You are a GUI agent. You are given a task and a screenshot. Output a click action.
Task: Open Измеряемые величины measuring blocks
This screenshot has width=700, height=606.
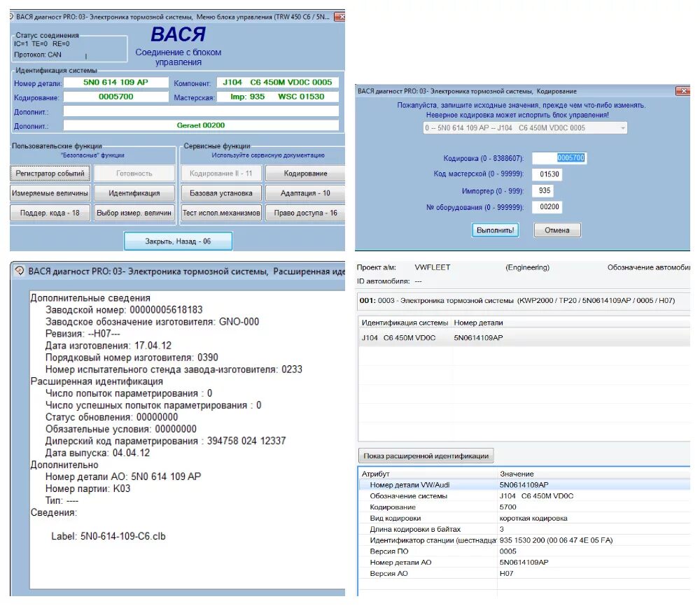[50, 193]
